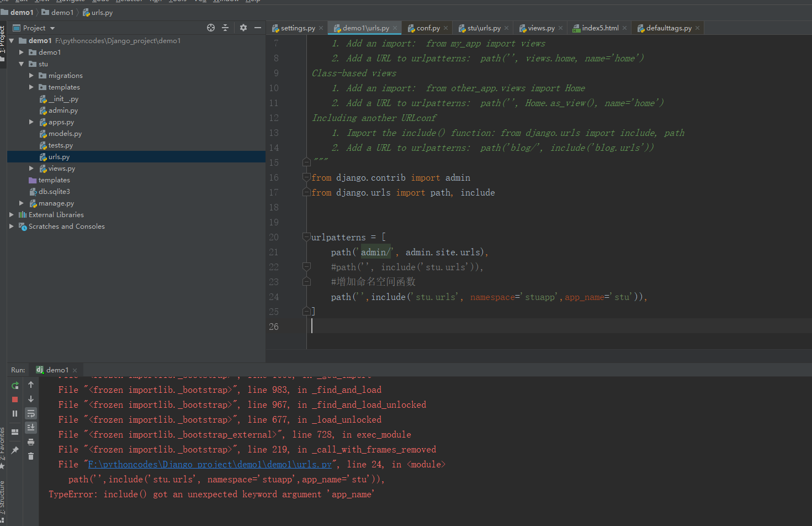Pause console output
Viewport: 812px width, 526px height.
click(x=15, y=412)
